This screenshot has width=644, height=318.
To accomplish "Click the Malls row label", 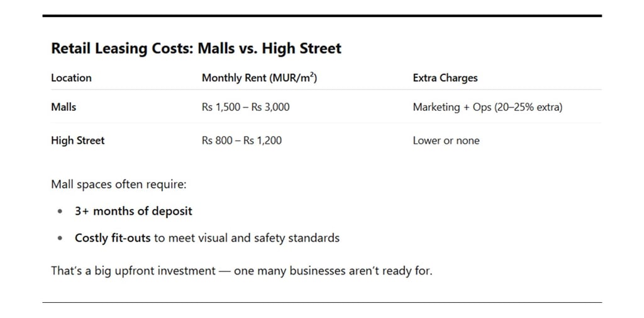I will tap(64, 107).
